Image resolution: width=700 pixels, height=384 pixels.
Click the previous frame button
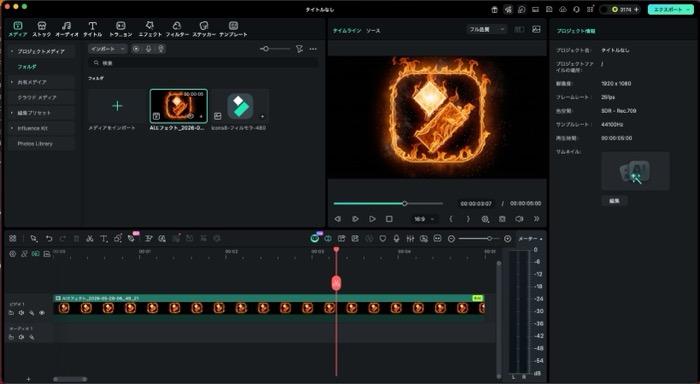click(338, 219)
